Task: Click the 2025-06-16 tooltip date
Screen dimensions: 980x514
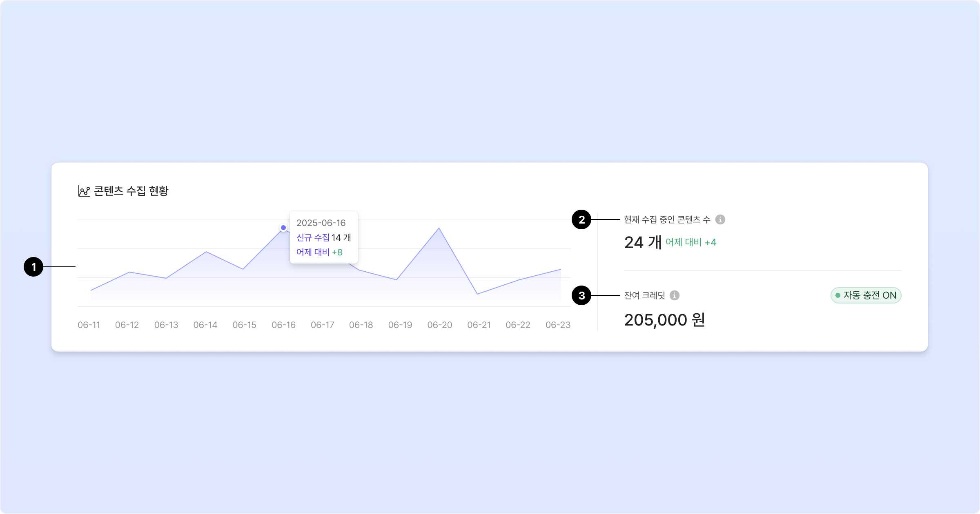Action: pyautogui.click(x=321, y=223)
